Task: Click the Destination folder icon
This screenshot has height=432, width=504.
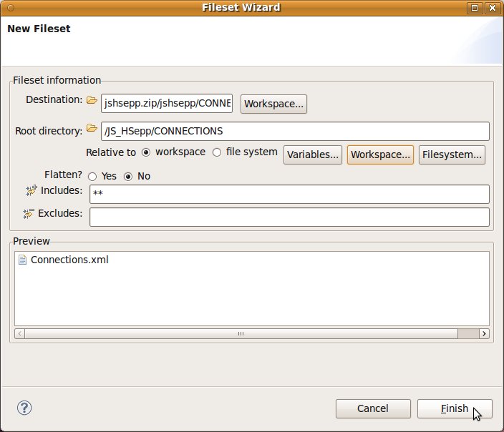Action: pyautogui.click(x=92, y=101)
